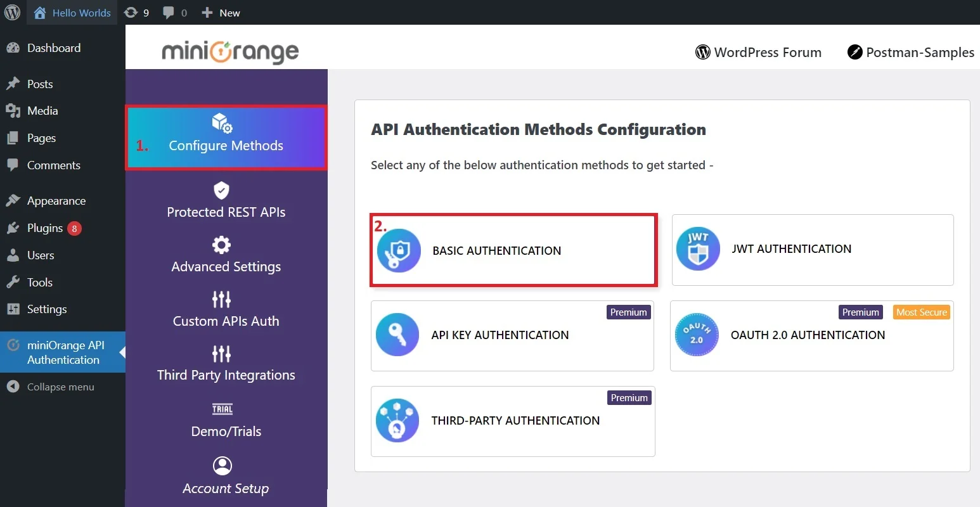Viewport: 980px width, 507px height.
Task: Choose the Basic Authentication method card
Action: click(513, 250)
